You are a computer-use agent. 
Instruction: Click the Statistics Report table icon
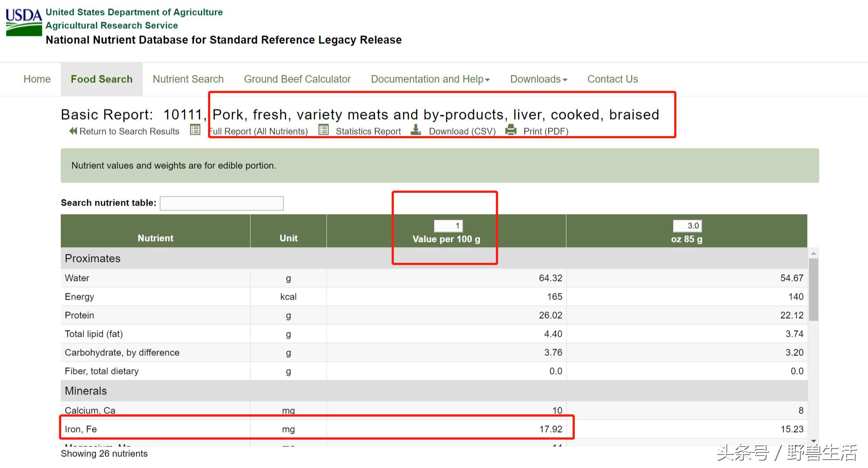[324, 130]
